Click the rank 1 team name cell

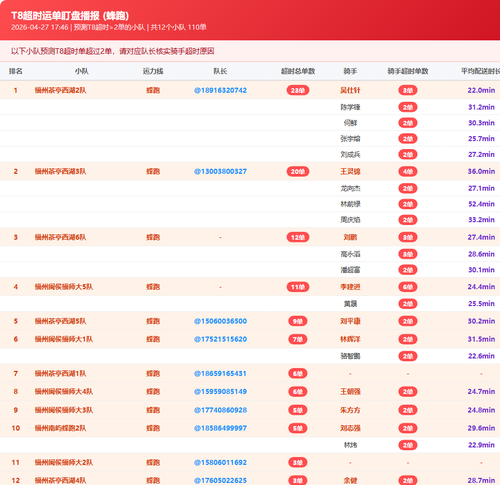point(60,90)
